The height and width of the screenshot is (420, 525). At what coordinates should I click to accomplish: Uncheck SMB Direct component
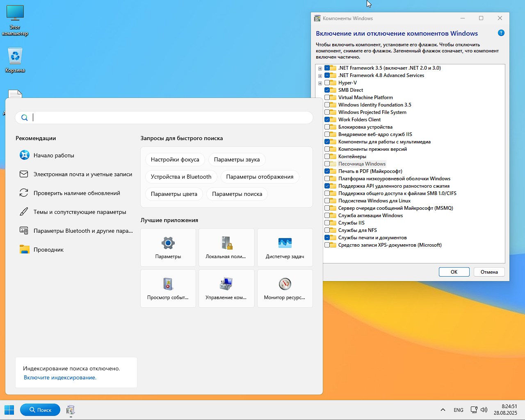point(327,90)
